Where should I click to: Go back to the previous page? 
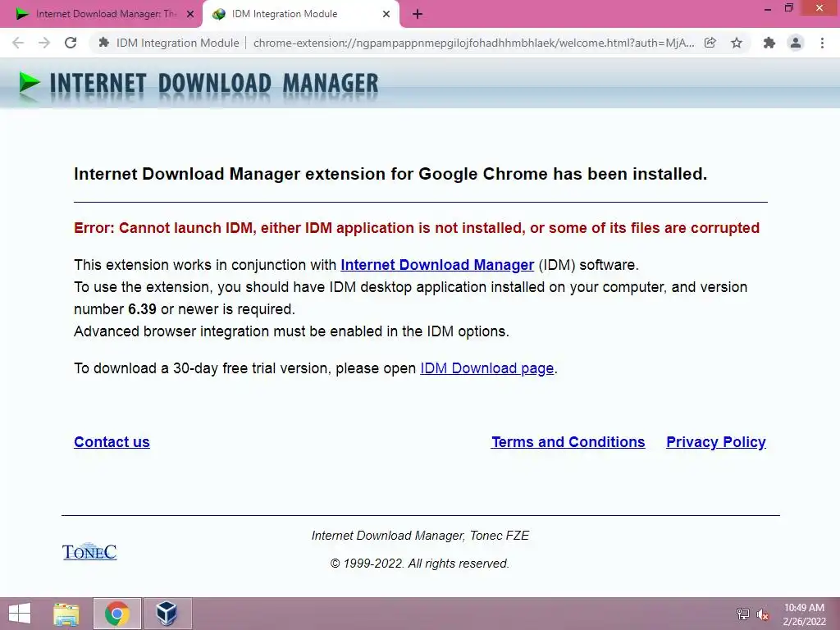tap(18, 43)
